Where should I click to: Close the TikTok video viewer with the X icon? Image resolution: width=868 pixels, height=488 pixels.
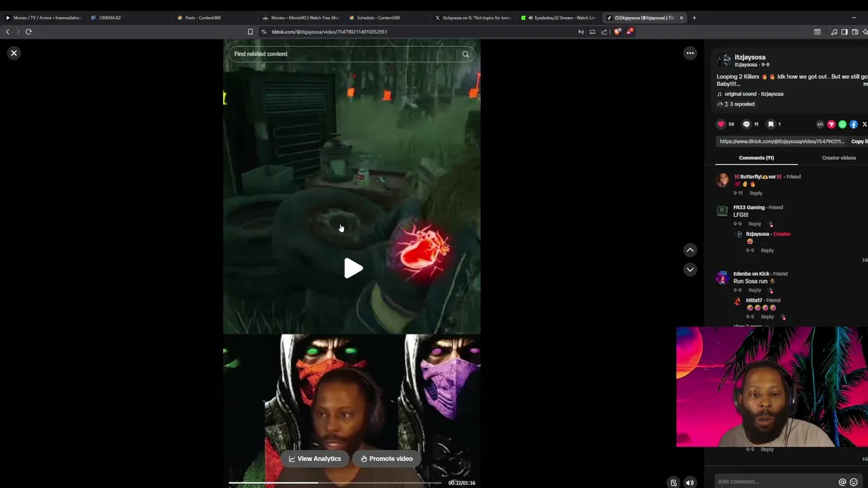[14, 53]
